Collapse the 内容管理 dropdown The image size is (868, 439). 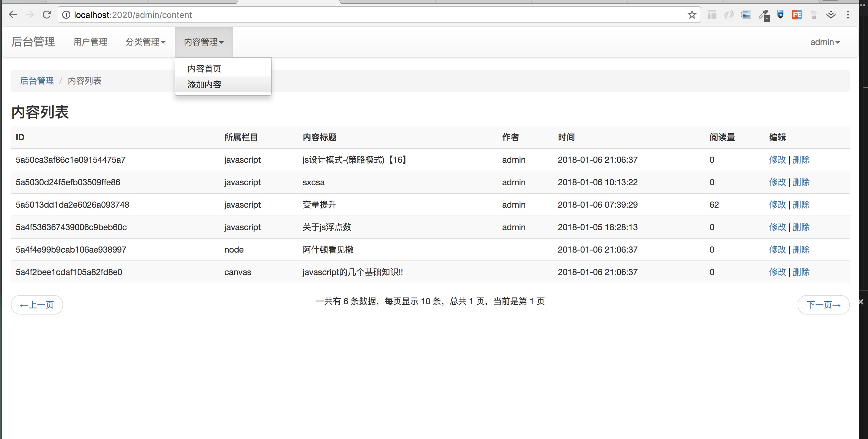(x=204, y=42)
